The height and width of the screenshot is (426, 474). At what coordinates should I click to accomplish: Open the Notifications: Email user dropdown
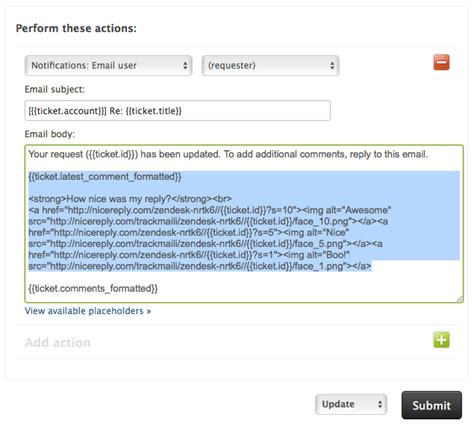point(108,65)
